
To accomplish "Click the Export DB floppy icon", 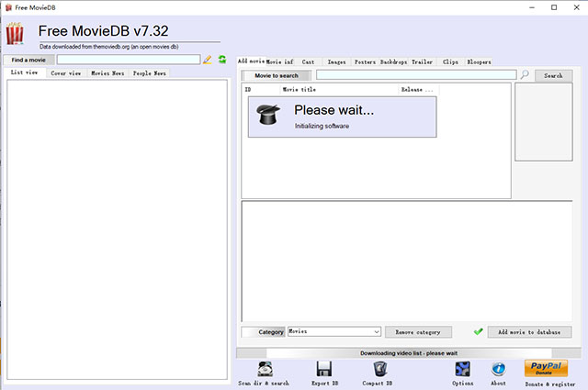I will click(x=323, y=369).
